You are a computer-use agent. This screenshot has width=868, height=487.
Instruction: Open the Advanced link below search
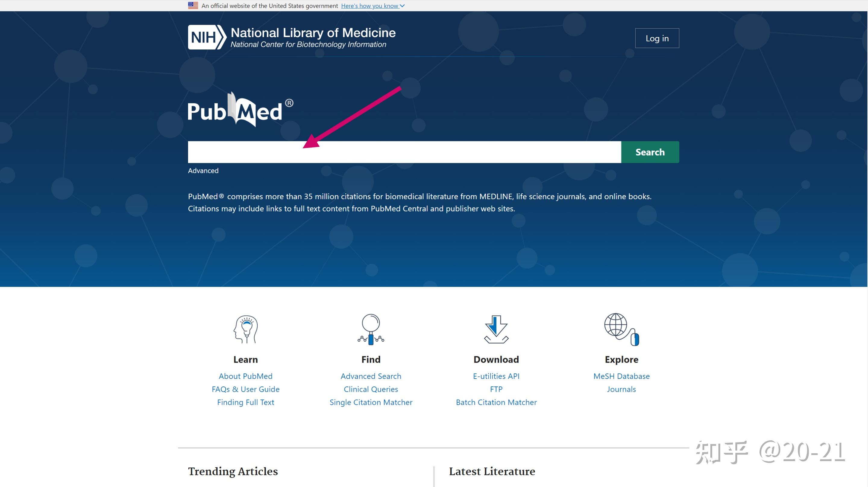[x=203, y=171]
